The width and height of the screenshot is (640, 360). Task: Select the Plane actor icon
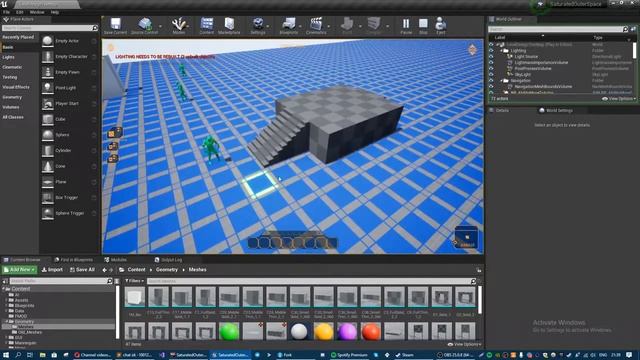tap(48, 182)
